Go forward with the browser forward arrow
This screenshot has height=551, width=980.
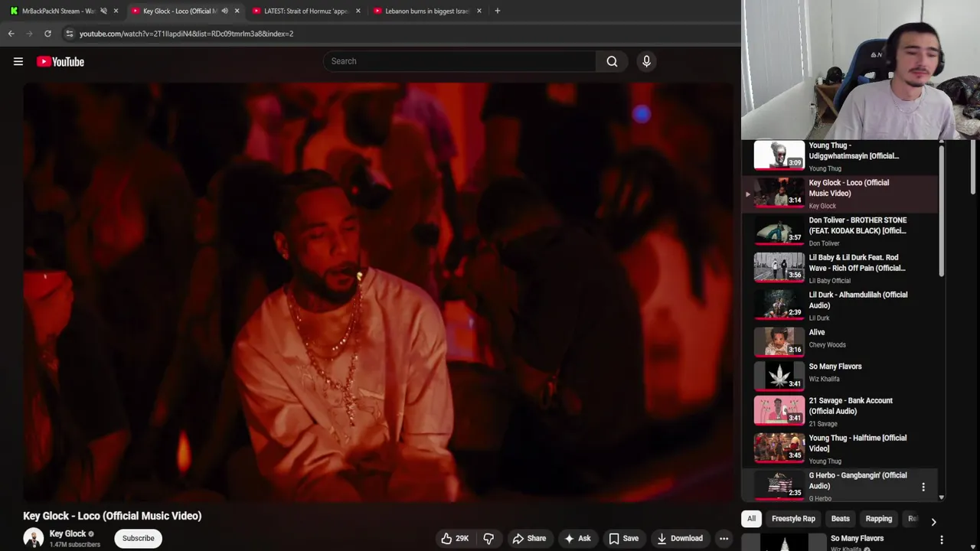pos(29,34)
